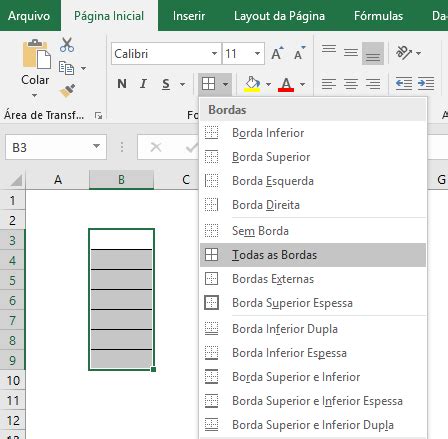Choose Borda Inferior from the menu
448x439 pixels.
313,133
